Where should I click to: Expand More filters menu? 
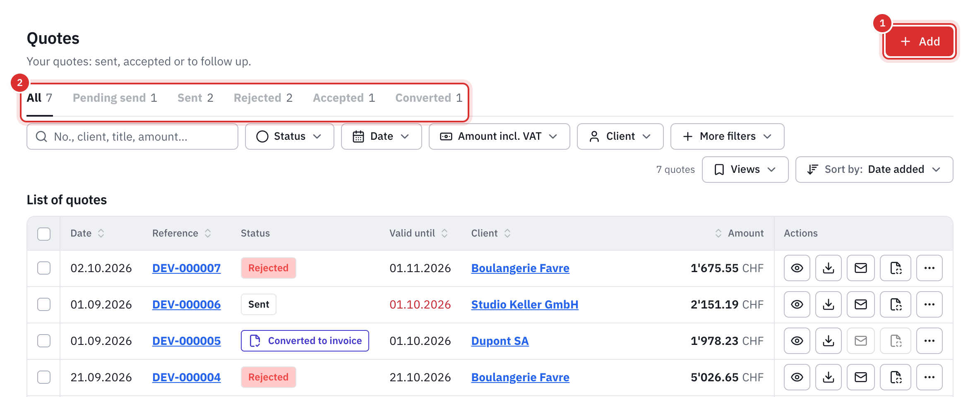727,136
